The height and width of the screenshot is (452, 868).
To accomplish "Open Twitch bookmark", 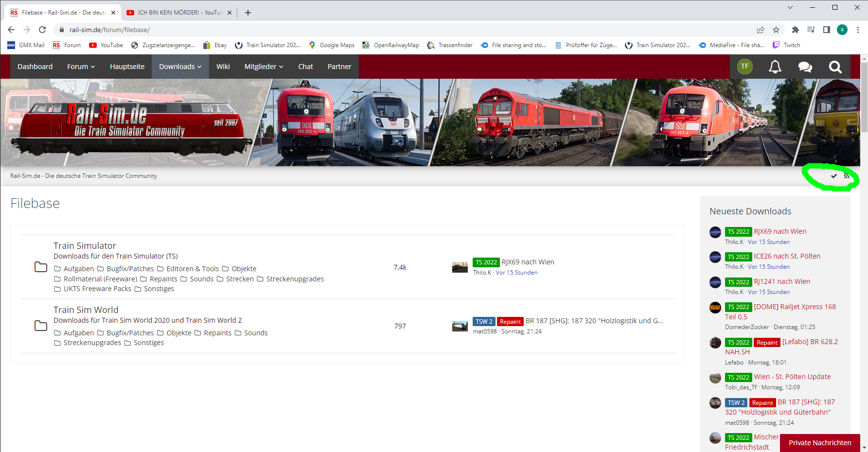I will (786, 45).
